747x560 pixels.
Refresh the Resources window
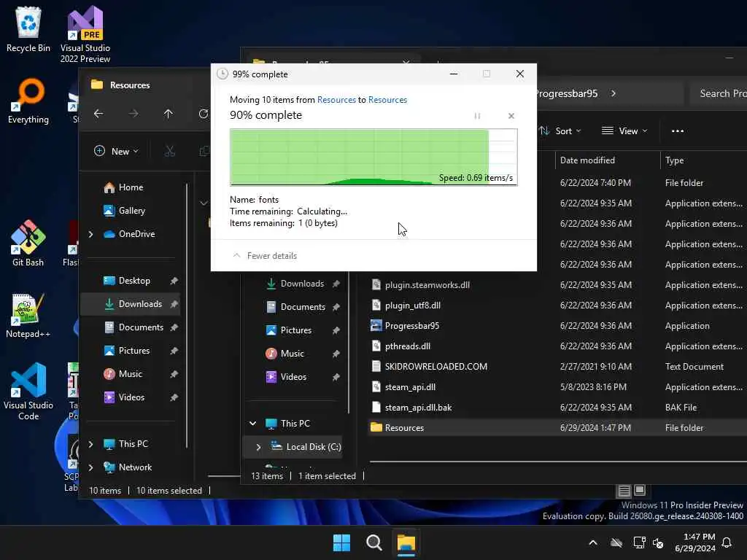[204, 113]
